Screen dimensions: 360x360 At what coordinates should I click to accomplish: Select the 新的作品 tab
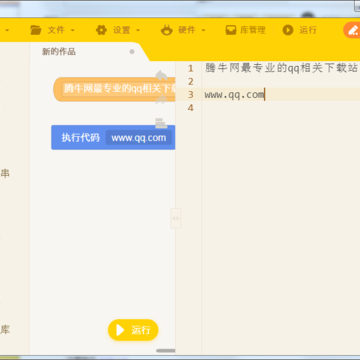coord(59,52)
